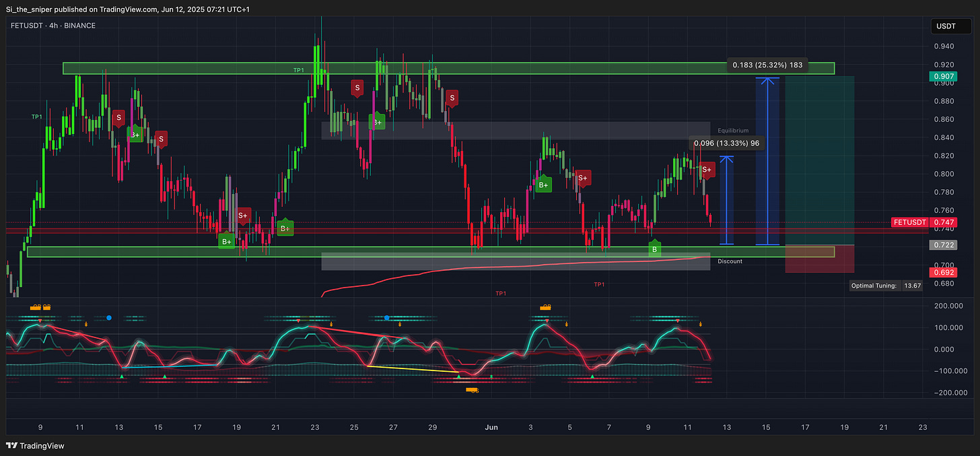The height and width of the screenshot is (456, 980).
Task: Click the 29 date label on time axis
Action: tap(432, 427)
